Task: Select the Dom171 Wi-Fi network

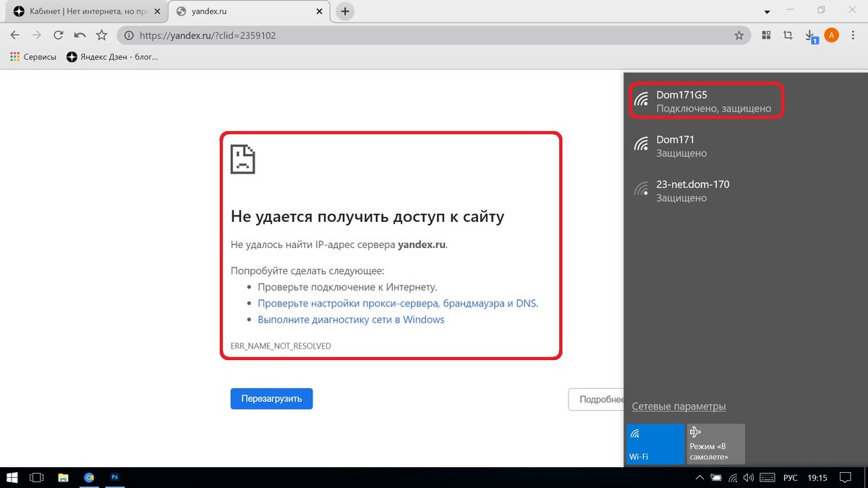Action: coord(746,146)
